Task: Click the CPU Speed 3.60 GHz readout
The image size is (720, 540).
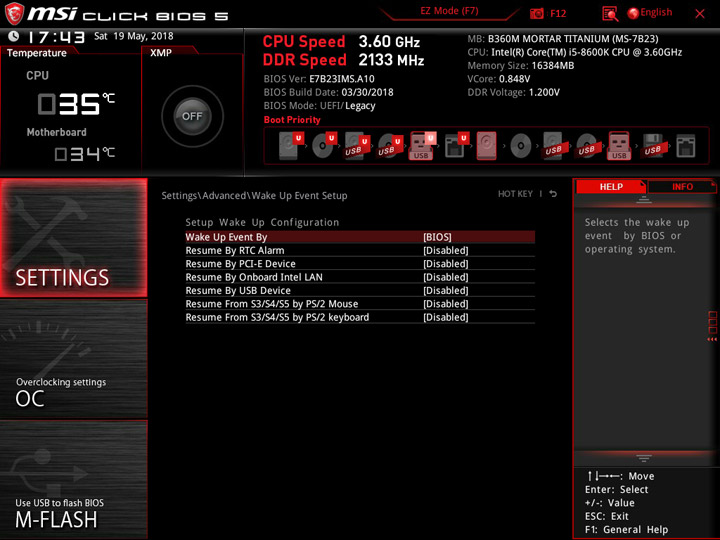Action: click(x=341, y=42)
